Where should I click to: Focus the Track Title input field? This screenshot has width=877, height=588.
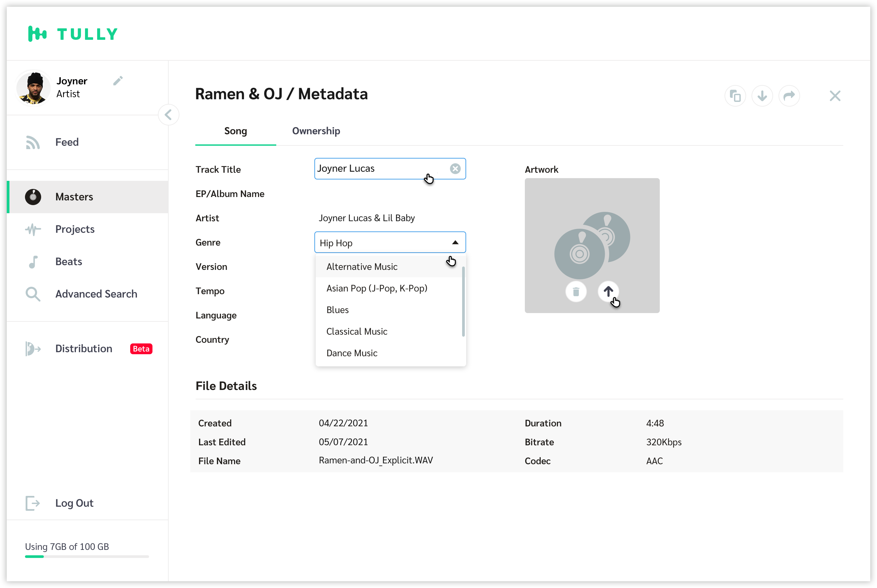390,169
